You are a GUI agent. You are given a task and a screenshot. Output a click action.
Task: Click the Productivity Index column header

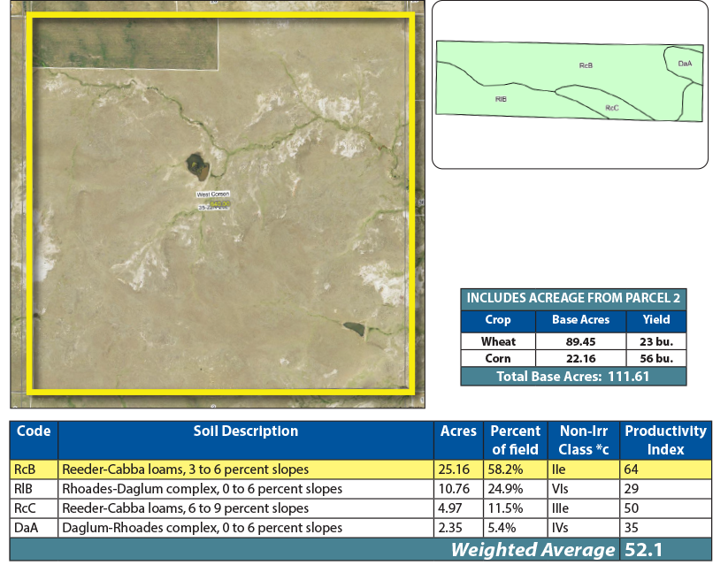pos(665,439)
